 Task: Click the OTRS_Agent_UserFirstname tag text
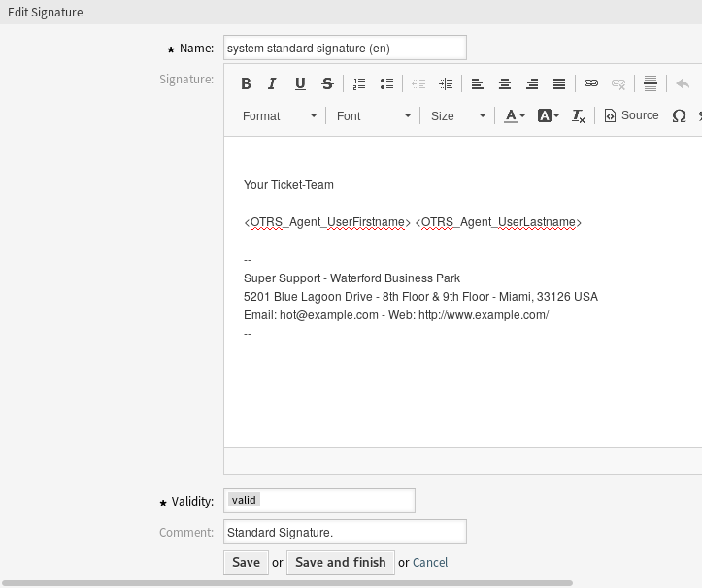327,222
